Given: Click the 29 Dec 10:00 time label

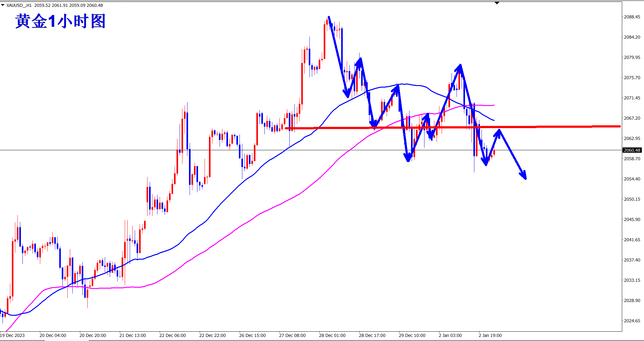Looking at the screenshot, I should (412, 335).
